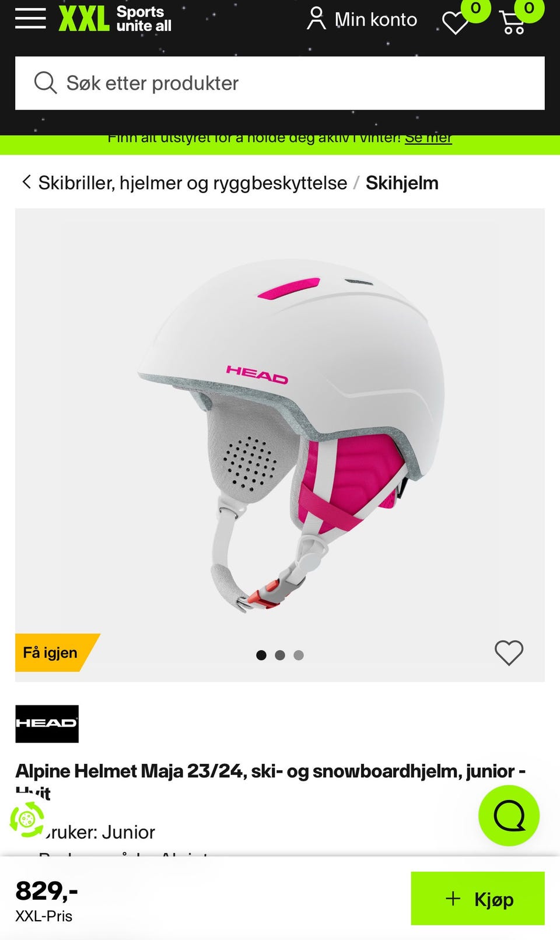This screenshot has width=560, height=940.
Task: Show the second carousel image dot
Action: (280, 655)
